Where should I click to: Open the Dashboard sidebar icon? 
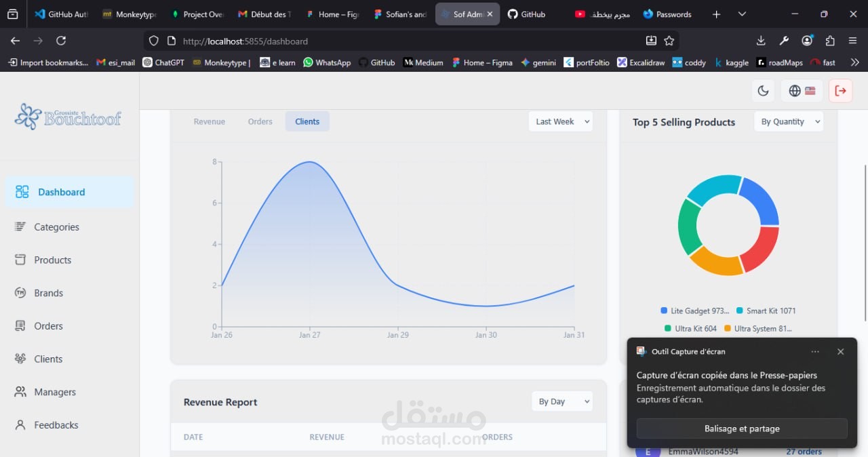point(22,192)
